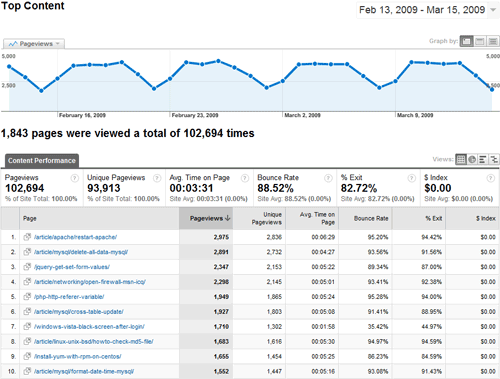Open /article/mysql/delete-all-data-mysql/ link

81,252
